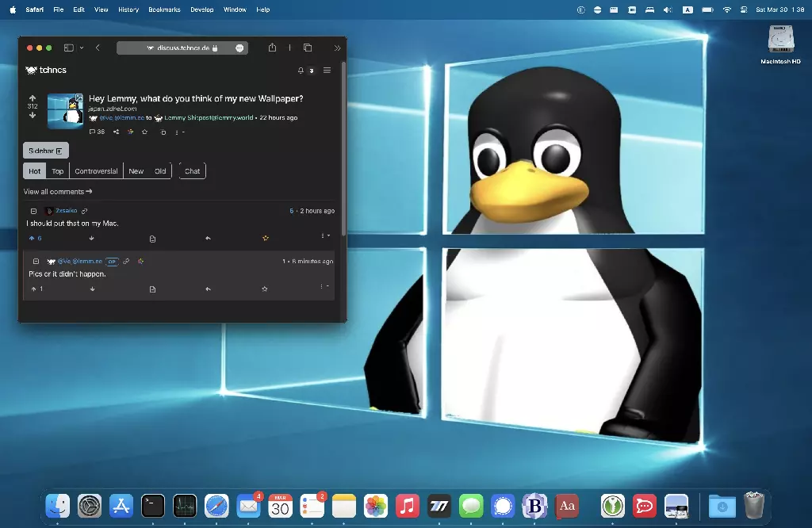
Task: View source of the 2xsaiko comment
Action: click(x=152, y=239)
